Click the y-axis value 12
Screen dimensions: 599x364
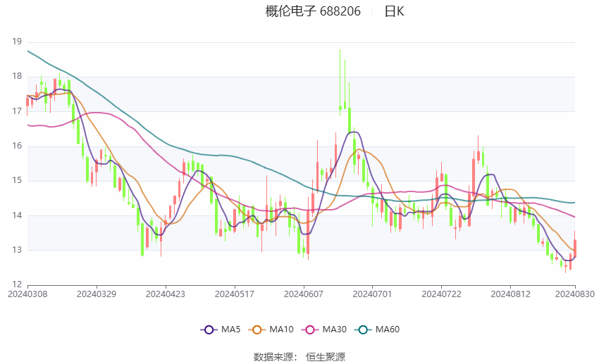point(17,284)
